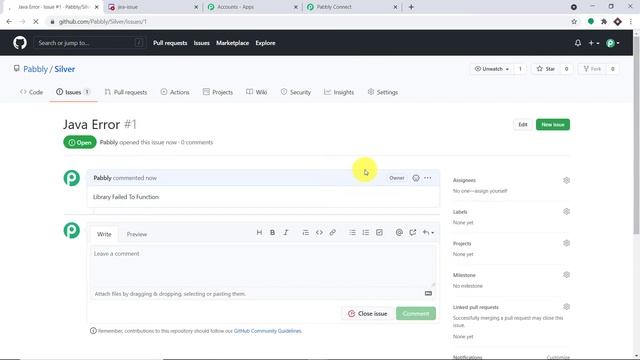
Task: Click into the Leave a comment box
Action: (x=263, y=267)
